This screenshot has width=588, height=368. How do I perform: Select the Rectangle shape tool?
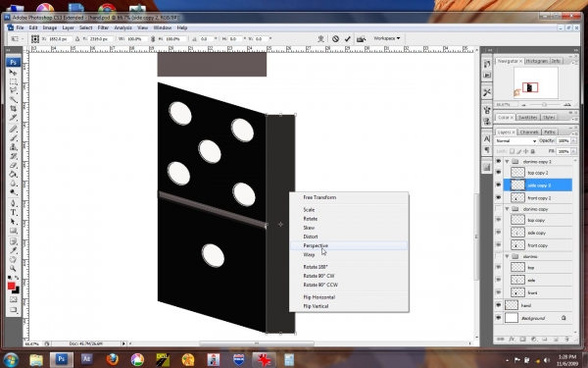[x=13, y=231]
